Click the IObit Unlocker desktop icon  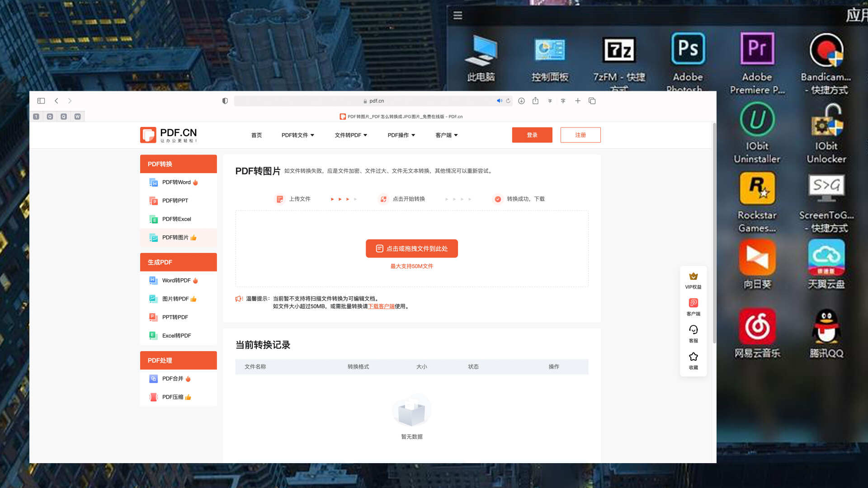pos(826,133)
